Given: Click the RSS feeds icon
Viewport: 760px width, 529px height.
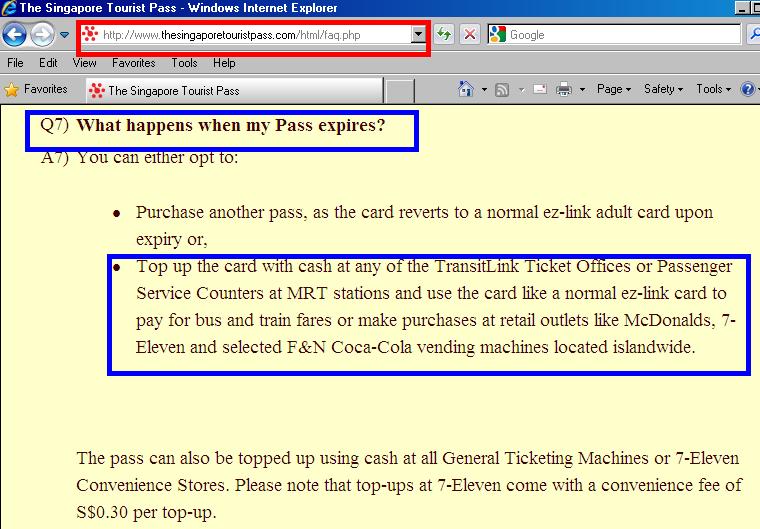Looking at the screenshot, I should tap(502, 90).
